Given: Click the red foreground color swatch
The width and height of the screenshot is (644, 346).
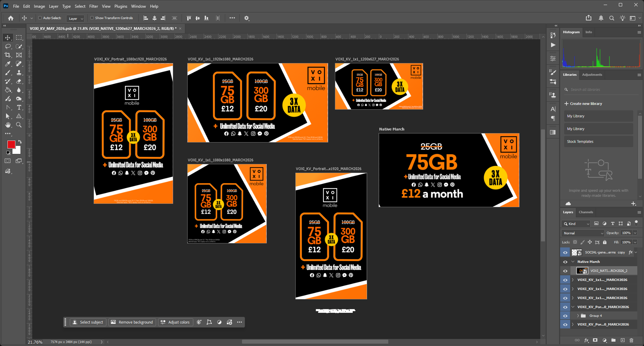Looking at the screenshot, I should [x=11, y=144].
